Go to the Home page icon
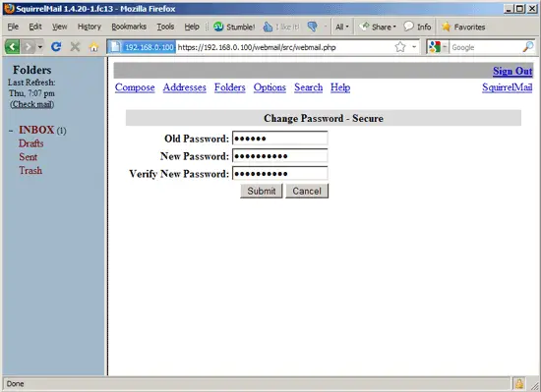This screenshot has width=541, height=392. pos(93,47)
